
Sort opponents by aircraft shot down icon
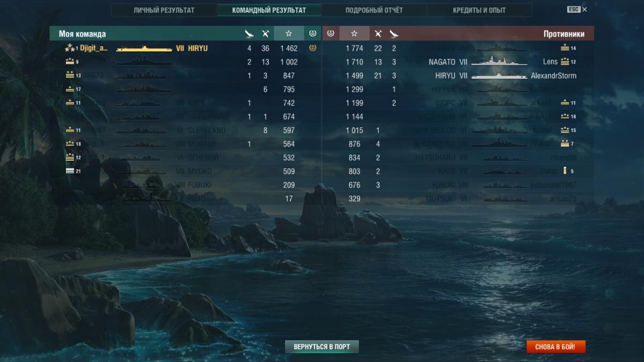click(x=394, y=34)
